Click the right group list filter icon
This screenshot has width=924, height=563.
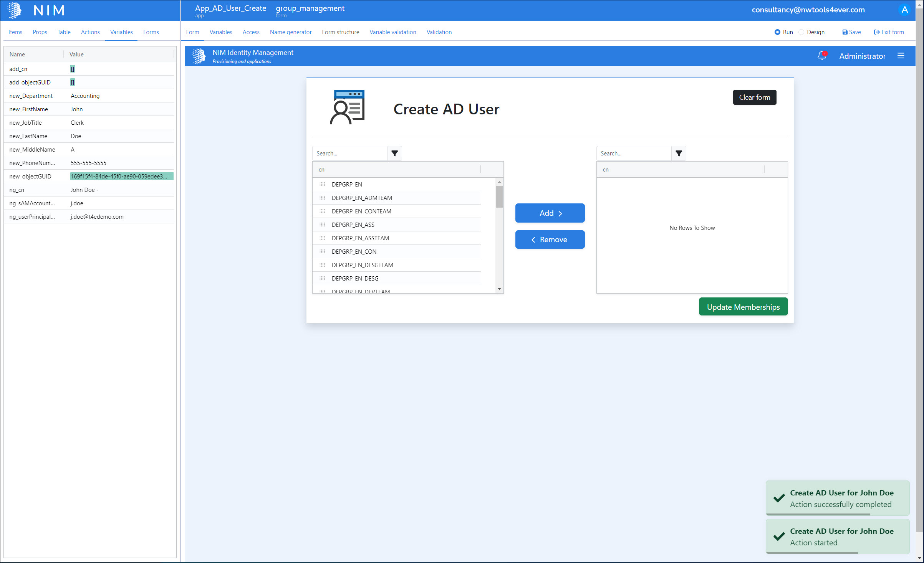[x=679, y=154]
